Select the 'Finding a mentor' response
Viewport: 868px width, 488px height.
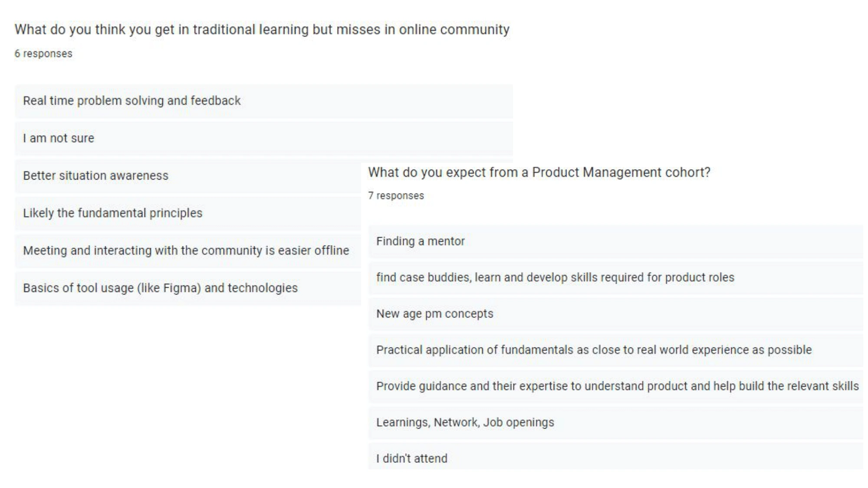tap(616, 241)
